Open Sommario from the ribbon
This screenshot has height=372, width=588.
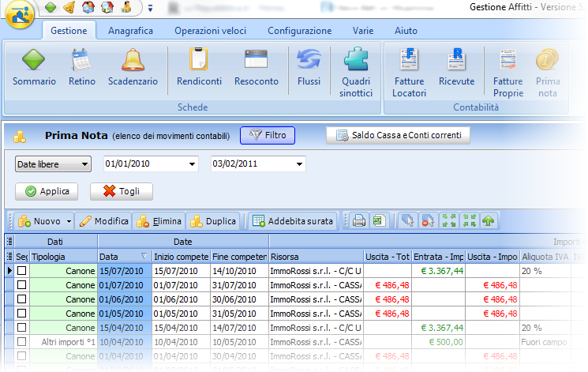pyautogui.click(x=34, y=68)
